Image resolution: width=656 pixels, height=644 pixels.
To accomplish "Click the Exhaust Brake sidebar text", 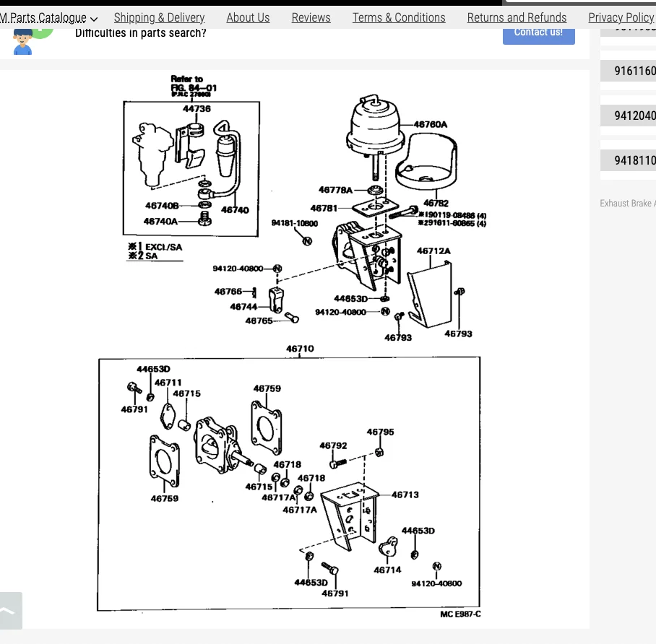I will point(628,204).
